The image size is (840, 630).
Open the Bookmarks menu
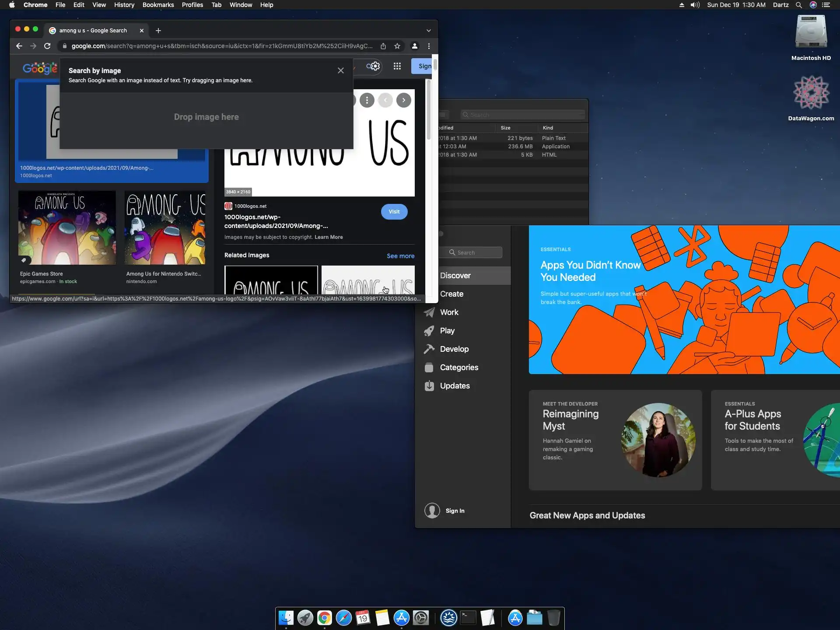(158, 5)
